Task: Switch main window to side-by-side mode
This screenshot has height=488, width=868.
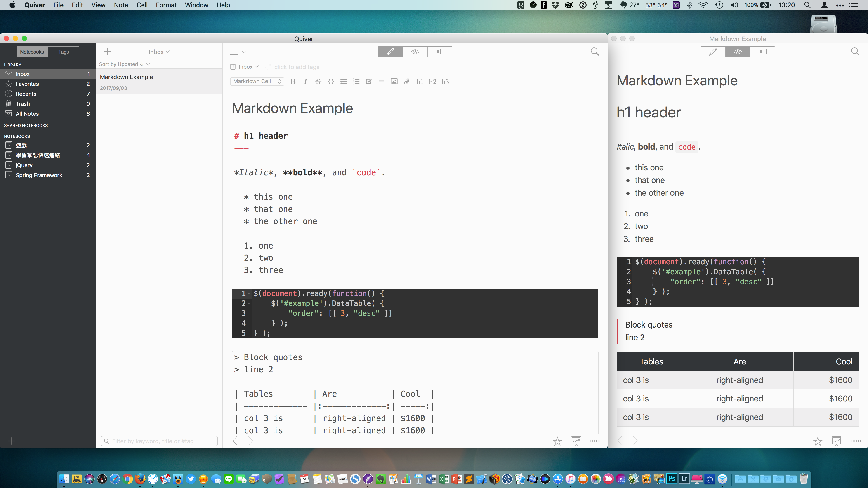Action: [440, 52]
